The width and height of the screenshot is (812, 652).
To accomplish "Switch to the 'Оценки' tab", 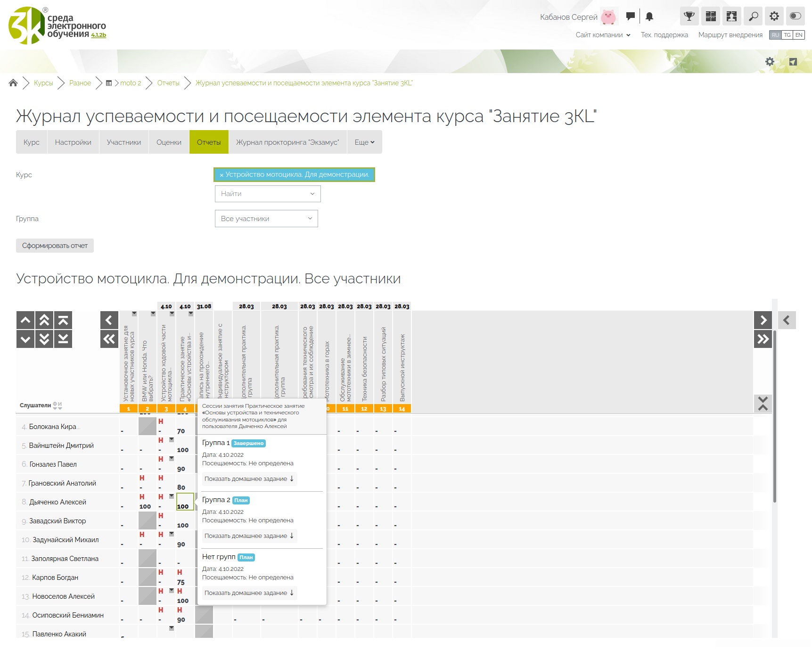I will (x=169, y=142).
